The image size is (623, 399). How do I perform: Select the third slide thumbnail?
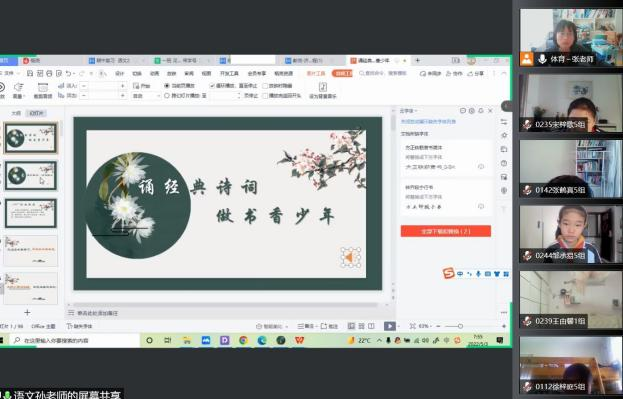(31, 213)
